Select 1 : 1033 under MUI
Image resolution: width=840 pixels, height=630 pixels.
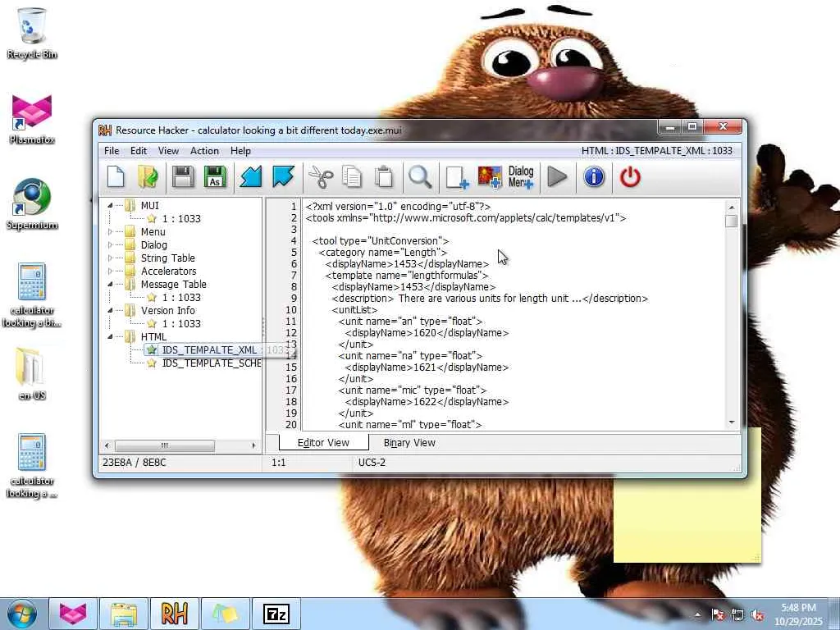[x=181, y=218]
